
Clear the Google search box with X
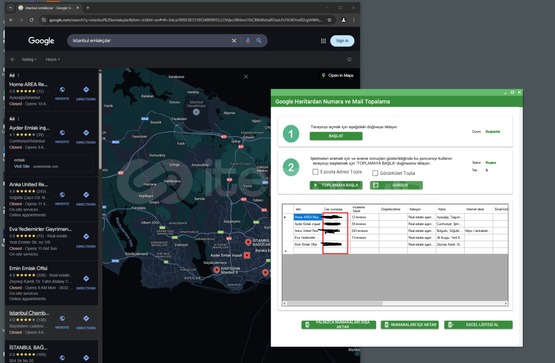pos(234,41)
